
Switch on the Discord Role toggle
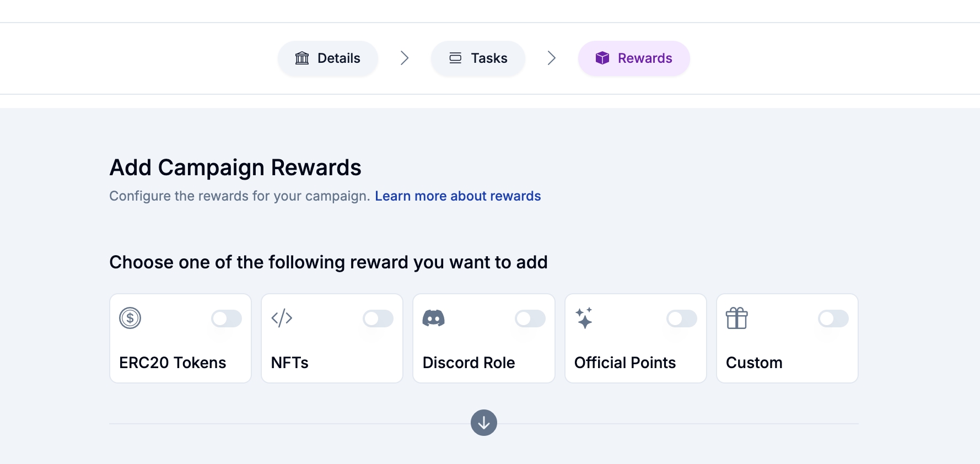(530, 319)
